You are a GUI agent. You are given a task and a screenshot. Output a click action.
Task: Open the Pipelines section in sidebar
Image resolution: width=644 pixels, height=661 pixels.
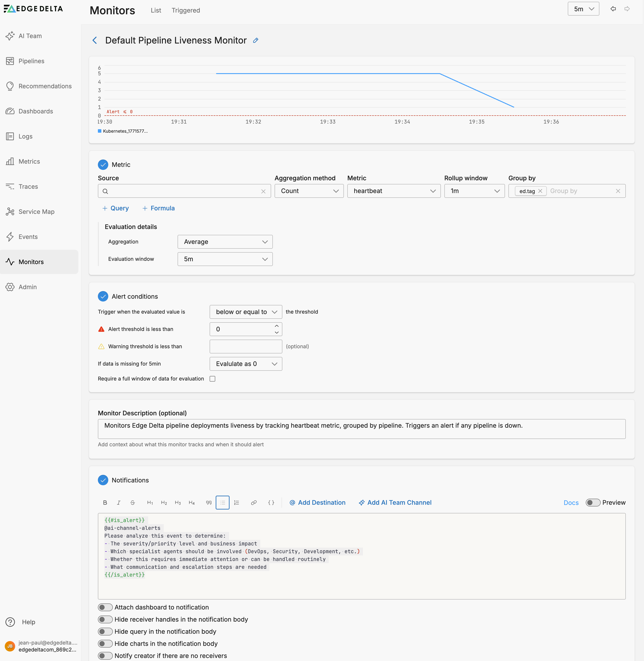pyautogui.click(x=31, y=61)
